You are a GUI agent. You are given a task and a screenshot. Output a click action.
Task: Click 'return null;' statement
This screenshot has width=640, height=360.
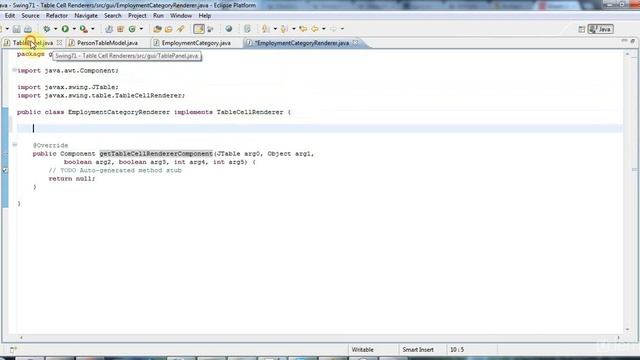point(72,179)
